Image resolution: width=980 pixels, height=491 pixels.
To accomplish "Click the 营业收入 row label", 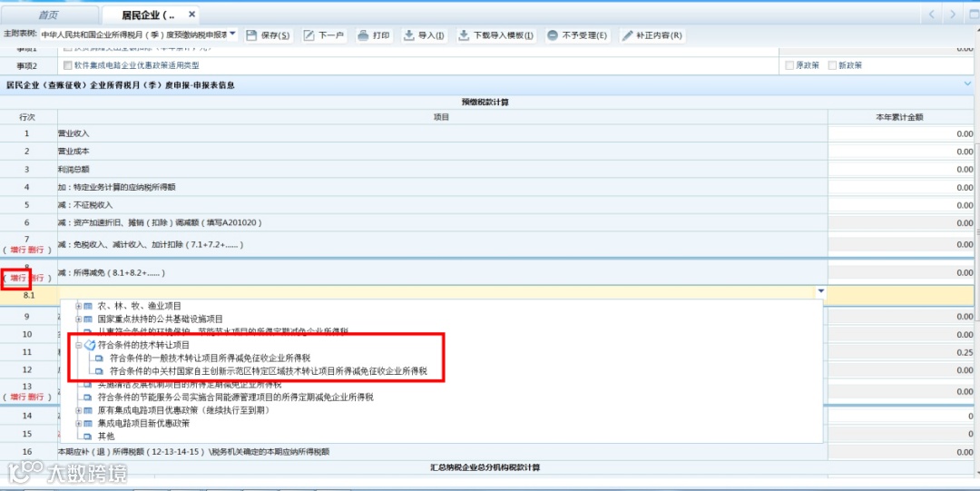I will point(73,133).
